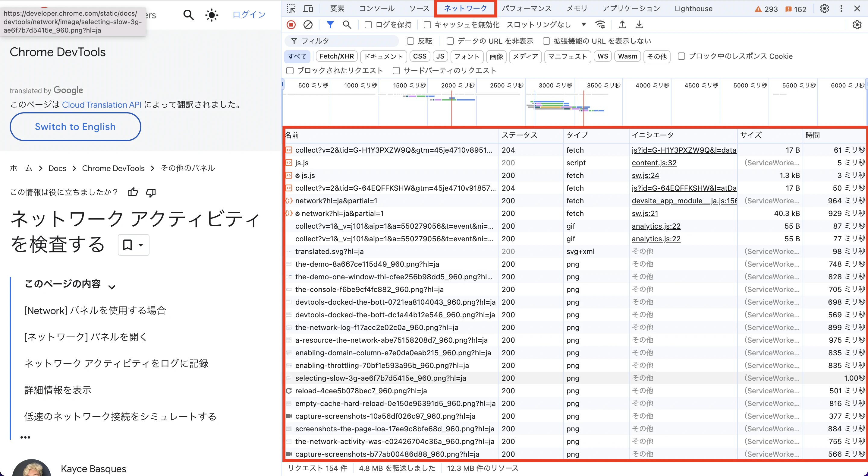
Task: Check ブロックされたリクエスト checkbox
Action: click(x=290, y=71)
